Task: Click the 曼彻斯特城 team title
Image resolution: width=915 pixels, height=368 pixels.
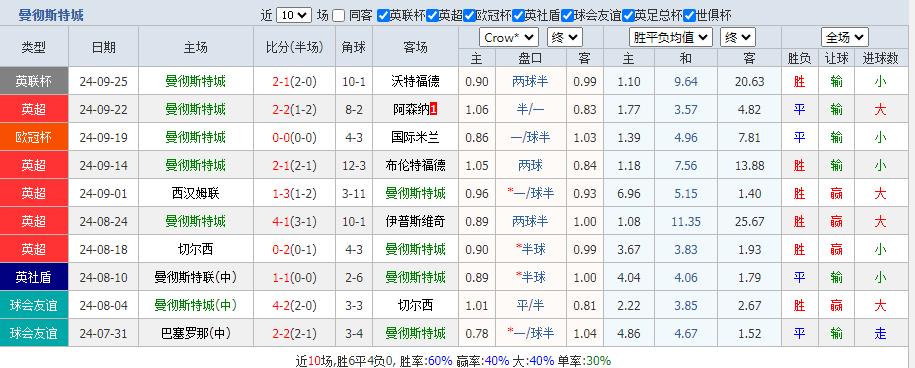Action: tap(51, 15)
